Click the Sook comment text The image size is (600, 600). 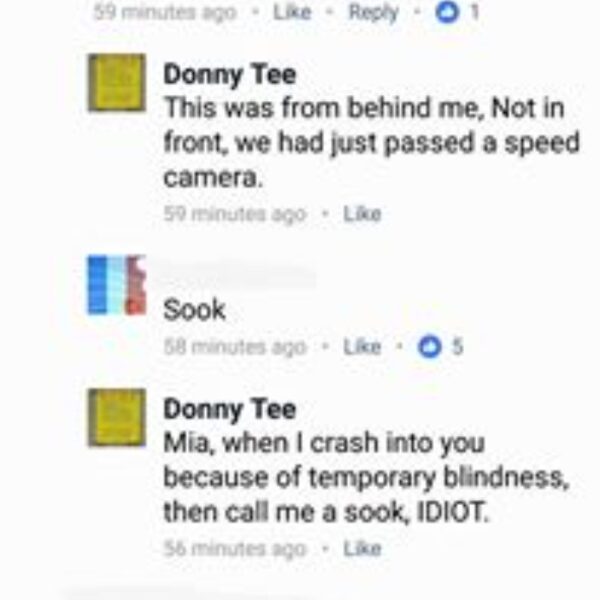click(x=195, y=310)
